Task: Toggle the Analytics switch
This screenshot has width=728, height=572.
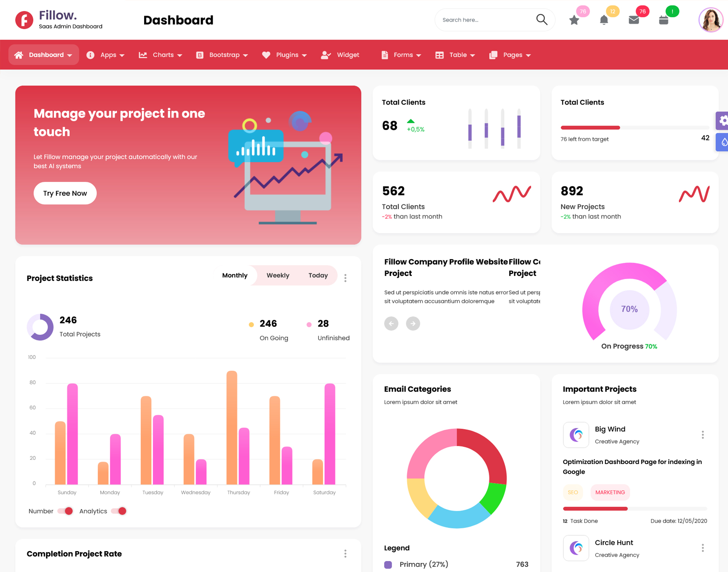Action: coord(119,511)
